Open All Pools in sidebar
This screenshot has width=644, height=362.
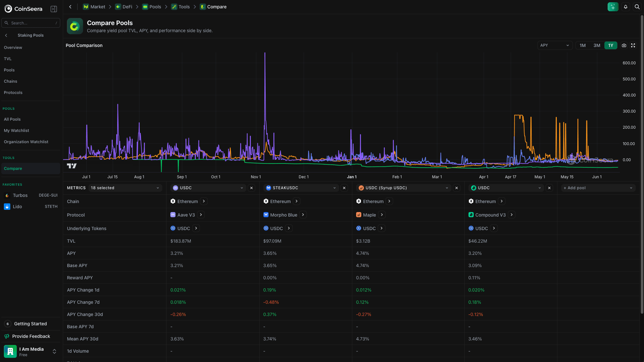pyautogui.click(x=31, y=119)
